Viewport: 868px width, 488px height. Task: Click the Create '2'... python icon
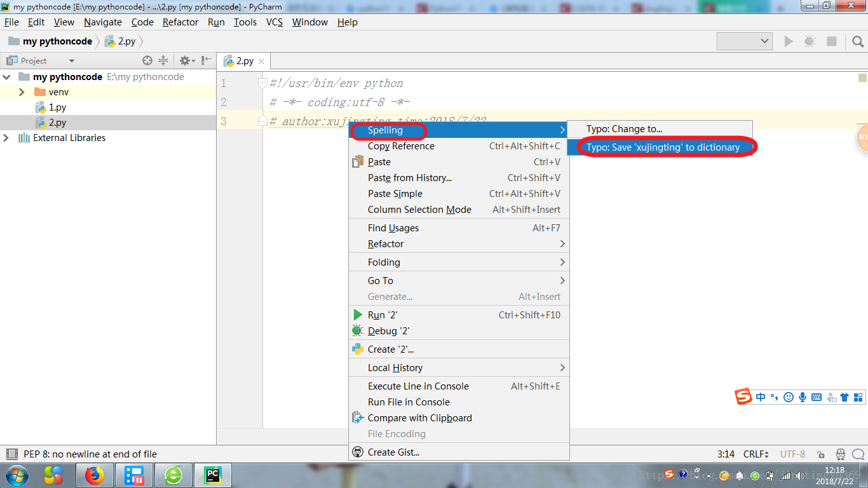(x=358, y=349)
